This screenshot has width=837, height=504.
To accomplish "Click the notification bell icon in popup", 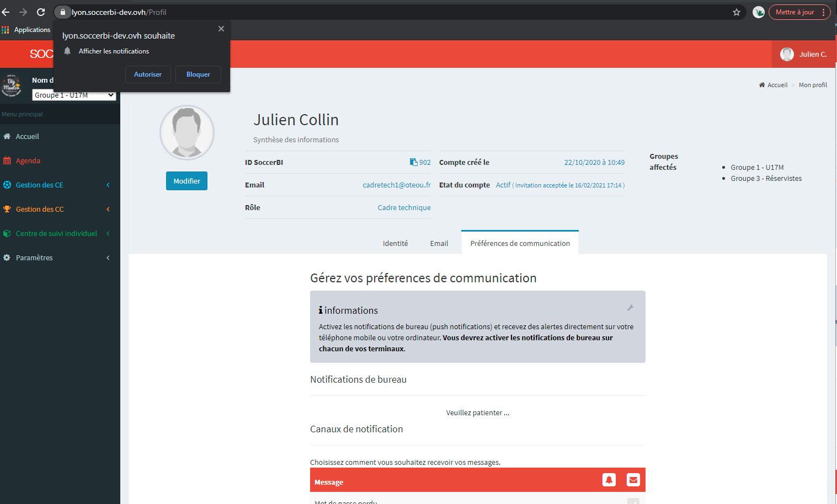I will (x=67, y=51).
